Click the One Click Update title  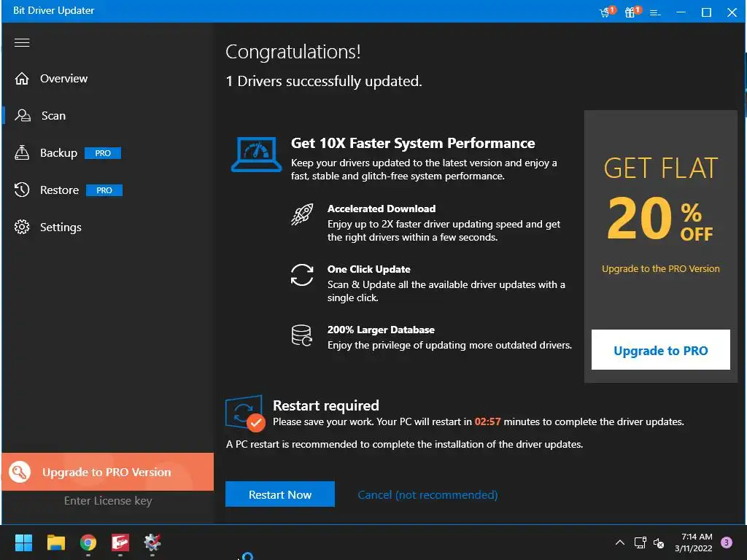(x=368, y=269)
